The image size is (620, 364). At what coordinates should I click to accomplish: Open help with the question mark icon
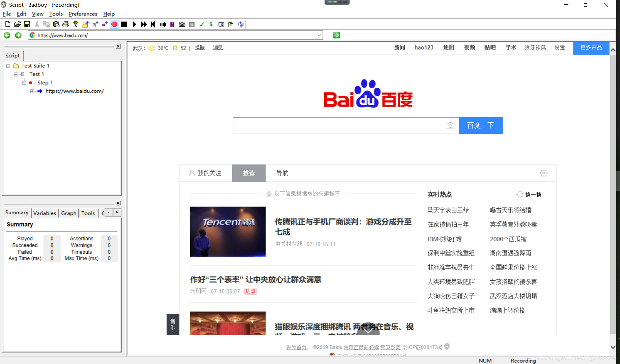point(76,24)
